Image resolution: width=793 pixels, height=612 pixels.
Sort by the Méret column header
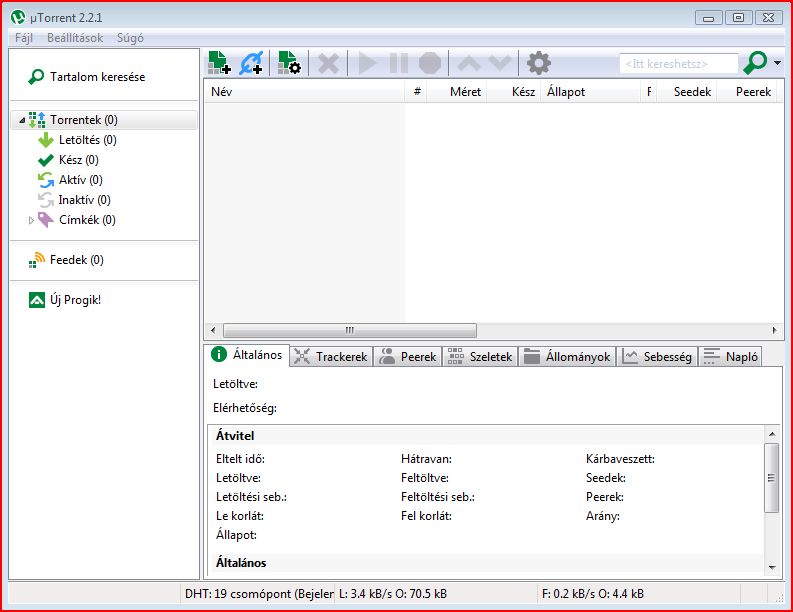(x=457, y=92)
